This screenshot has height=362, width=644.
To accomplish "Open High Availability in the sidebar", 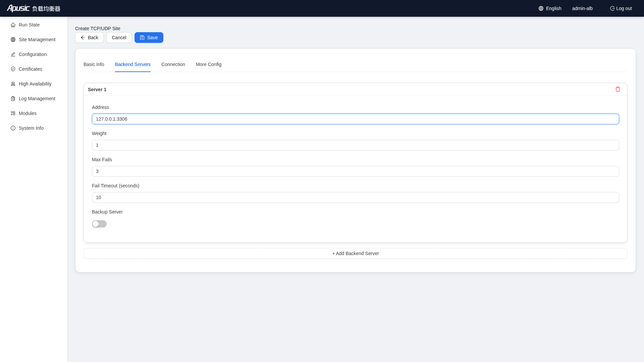I will (34, 84).
